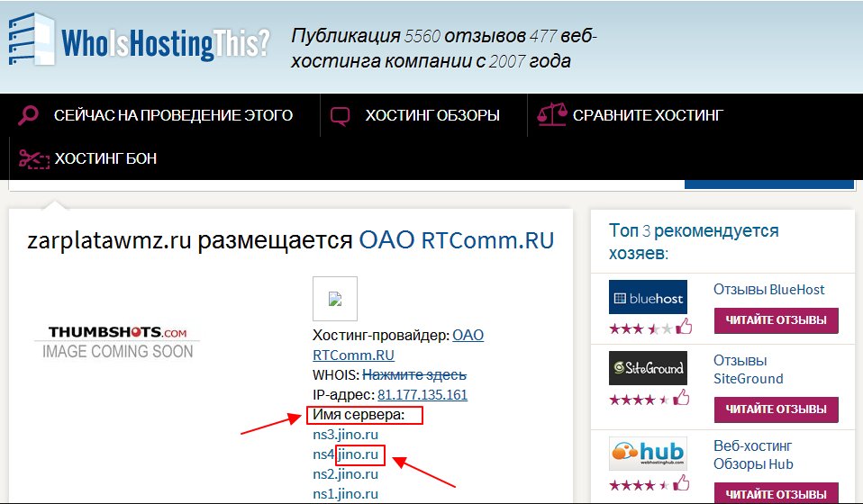Click the Web Hosting Hub logo
Screen dimensions: 863x504
pyautogui.click(x=648, y=454)
